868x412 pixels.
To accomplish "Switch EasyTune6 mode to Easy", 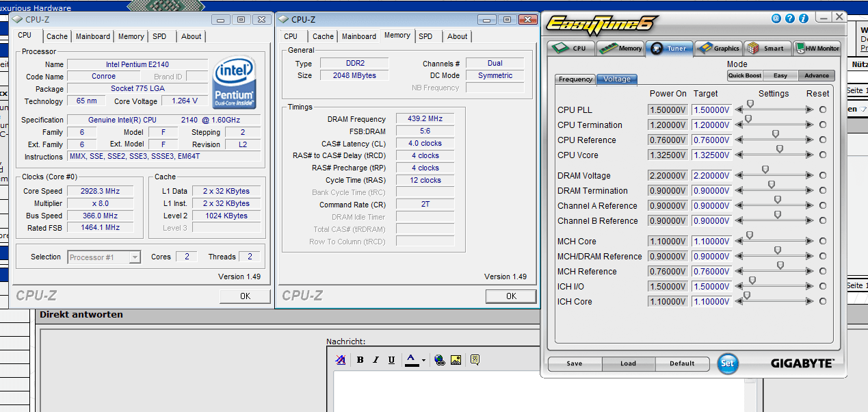I will tap(780, 76).
